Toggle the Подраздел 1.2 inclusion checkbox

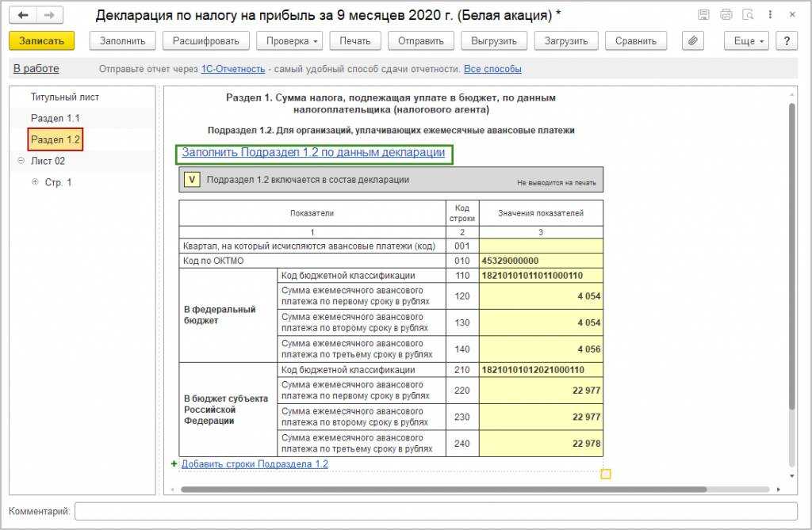(x=191, y=180)
